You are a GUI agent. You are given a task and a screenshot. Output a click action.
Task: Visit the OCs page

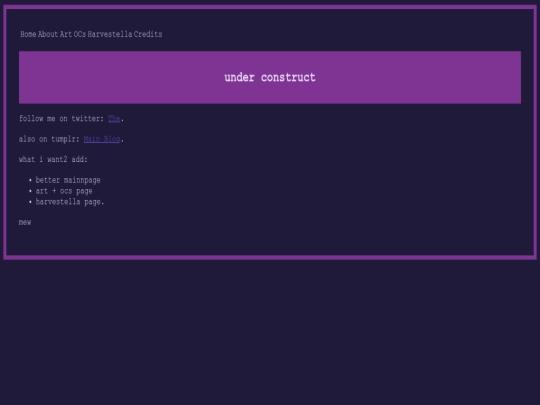(x=80, y=34)
